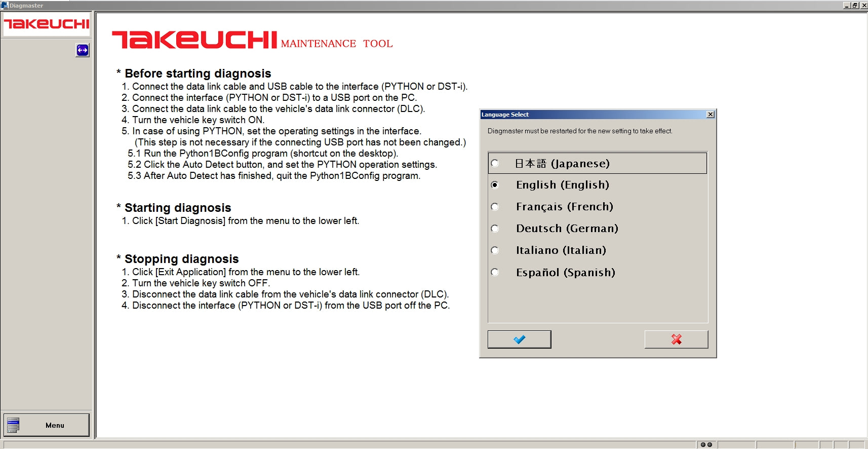Click the blue double-arrow icon in sidebar
The width and height of the screenshot is (868, 449).
click(x=83, y=50)
